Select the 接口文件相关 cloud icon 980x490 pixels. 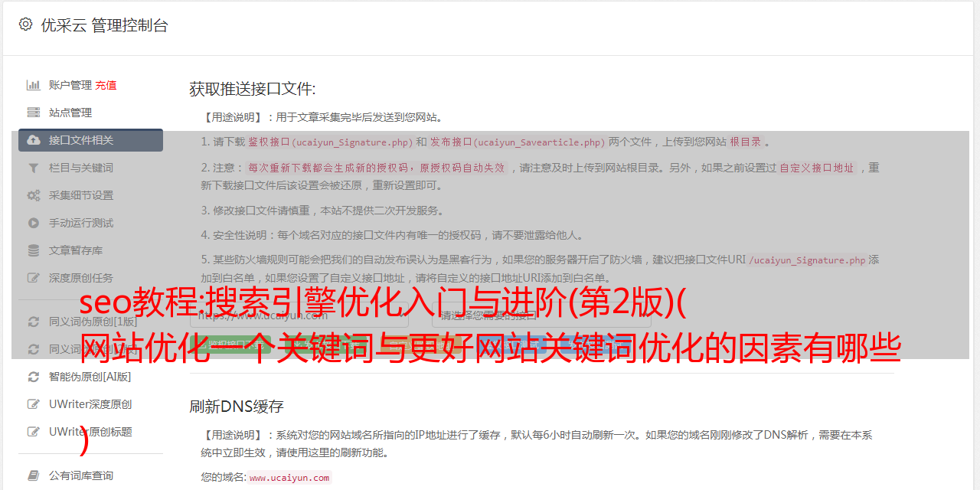[x=34, y=140]
